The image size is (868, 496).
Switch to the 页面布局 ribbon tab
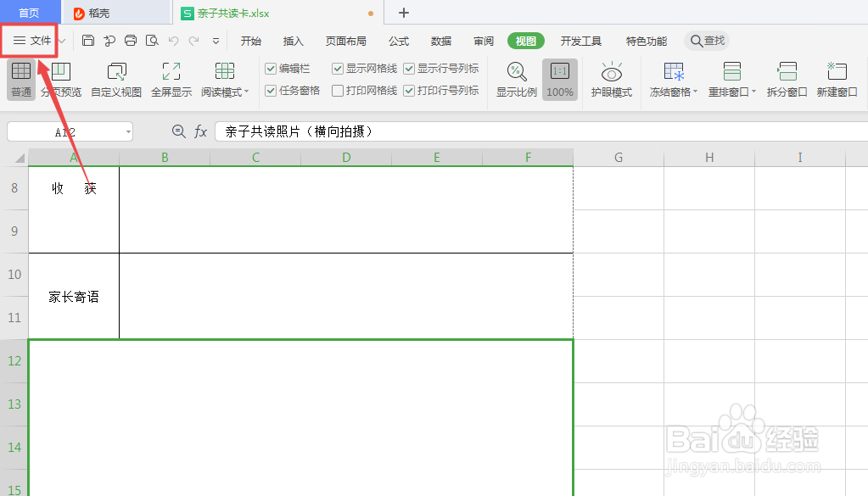[x=346, y=41]
